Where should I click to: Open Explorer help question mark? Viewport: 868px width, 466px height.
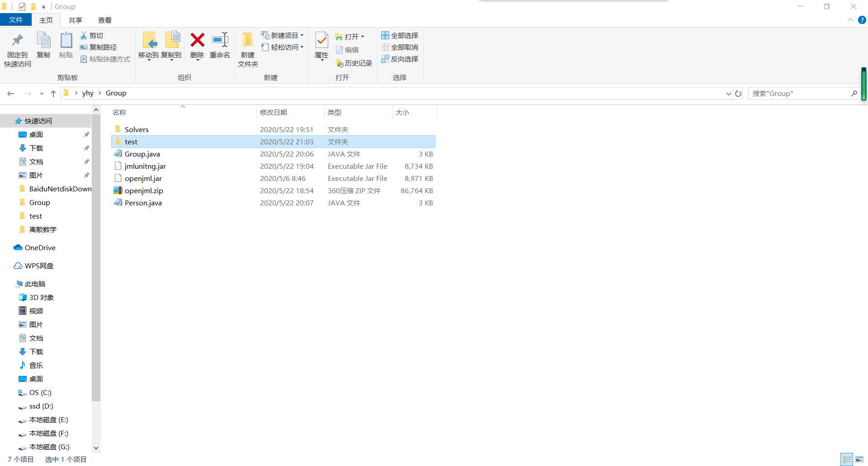pos(862,20)
